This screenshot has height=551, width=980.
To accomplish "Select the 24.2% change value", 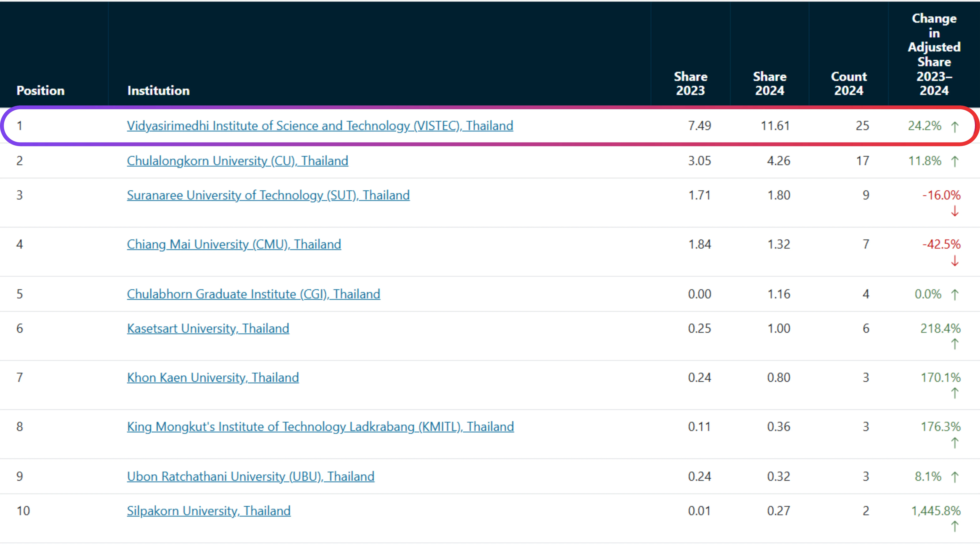I will 924,126.
